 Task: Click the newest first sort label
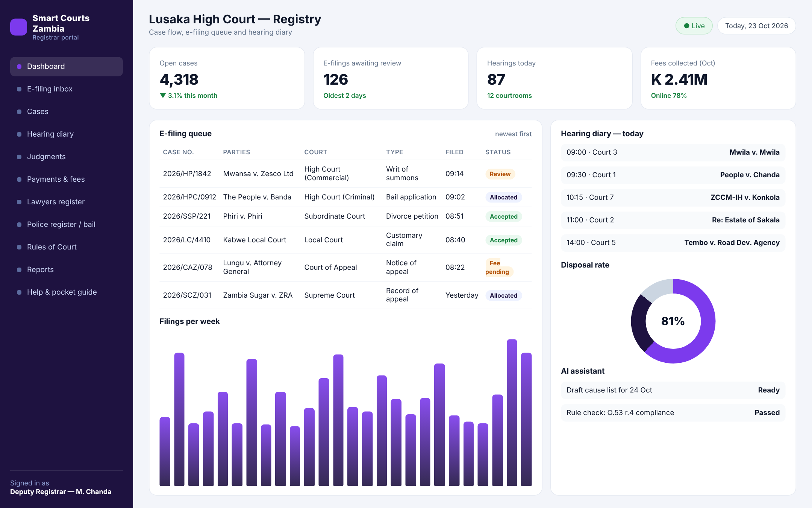point(513,134)
